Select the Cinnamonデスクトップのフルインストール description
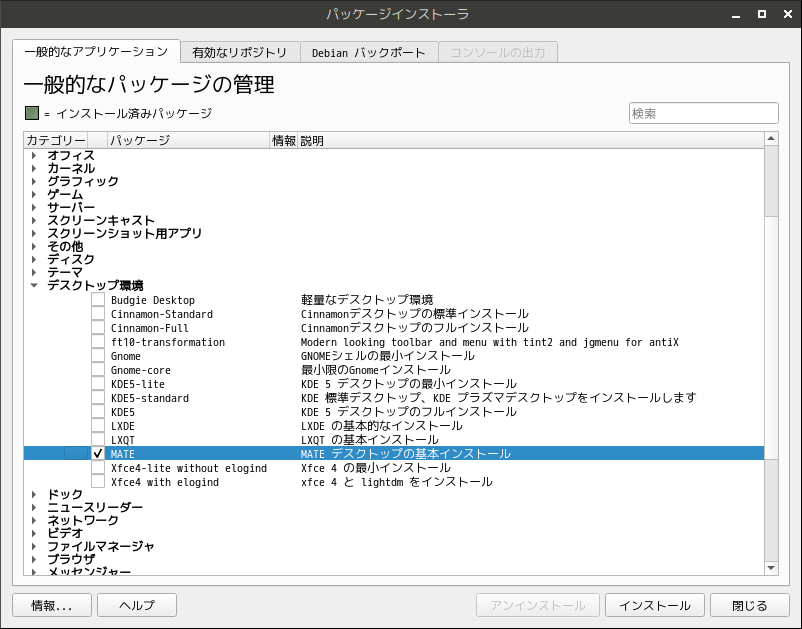This screenshot has height=629, width=802. [x=415, y=328]
